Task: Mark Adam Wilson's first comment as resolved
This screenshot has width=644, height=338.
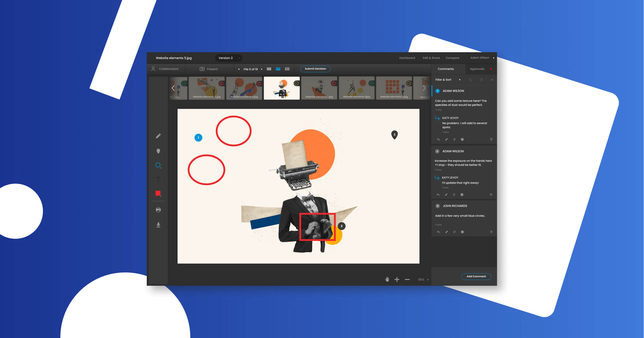Action: click(x=462, y=139)
